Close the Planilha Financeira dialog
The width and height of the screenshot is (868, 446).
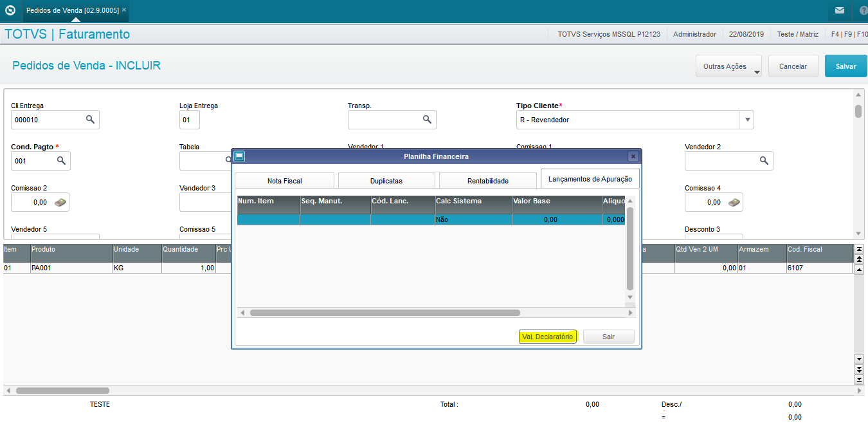click(x=633, y=156)
